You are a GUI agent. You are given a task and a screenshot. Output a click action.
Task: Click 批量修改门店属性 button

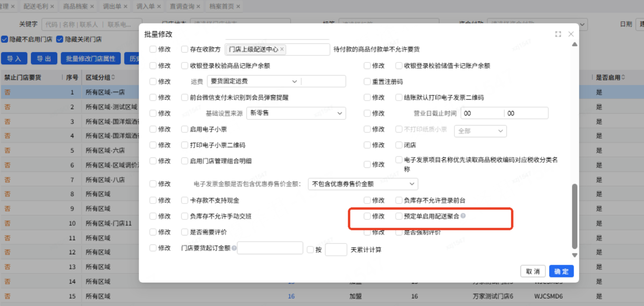click(x=91, y=59)
